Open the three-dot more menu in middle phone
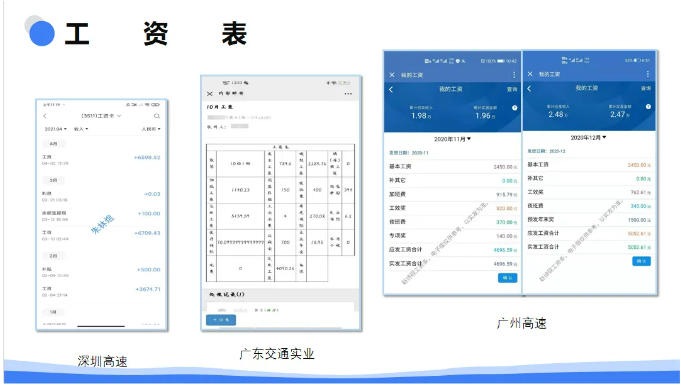The width and height of the screenshot is (681, 385). pyautogui.click(x=348, y=94)
